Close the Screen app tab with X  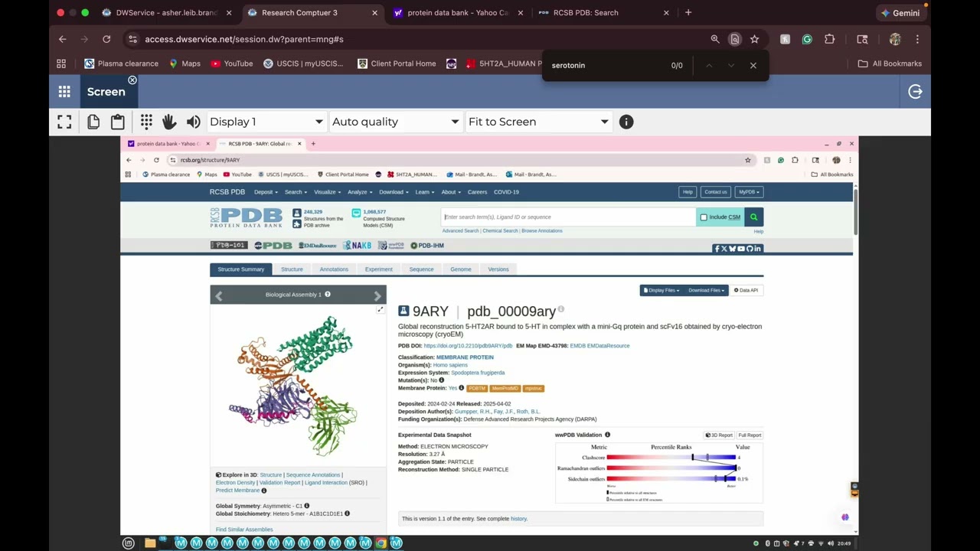pyautogui.click(x=132, y=80)
